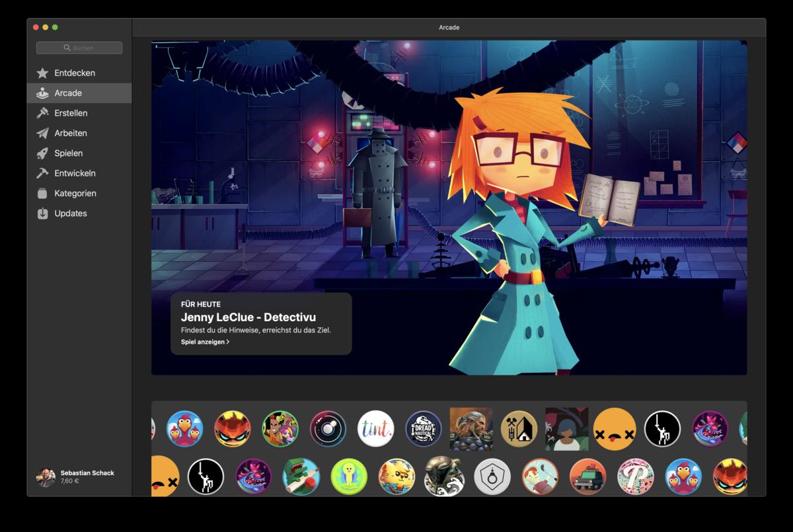Viewport: 793px width, 532px height.
Task: Open the orange X-eyed face in top row
Action: pyautogui.click(x=615, y=429)
